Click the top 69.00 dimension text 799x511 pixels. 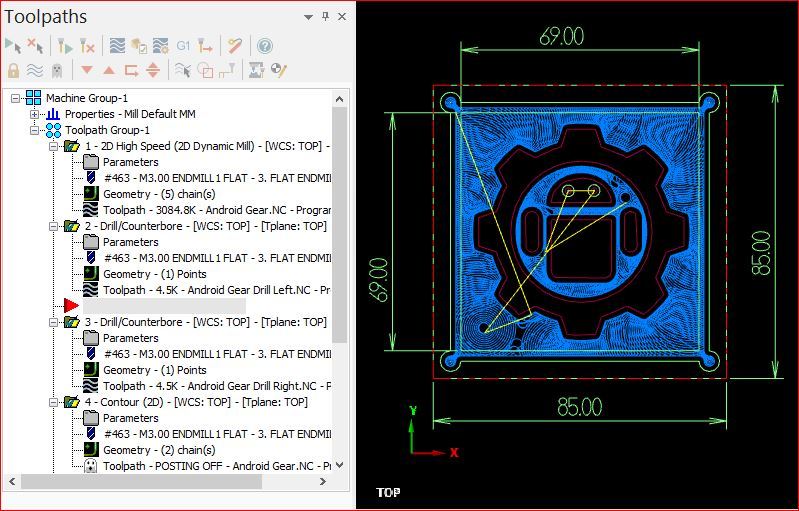[562, 37]
